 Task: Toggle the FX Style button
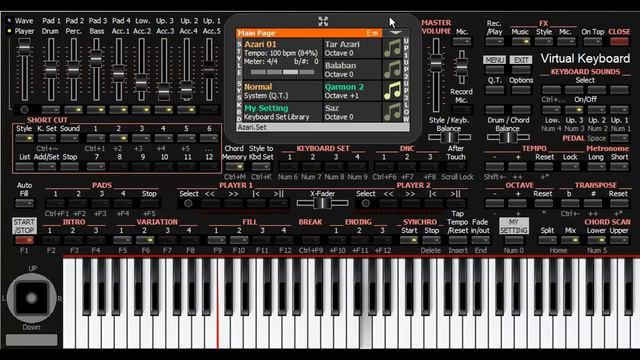point(544,41)
